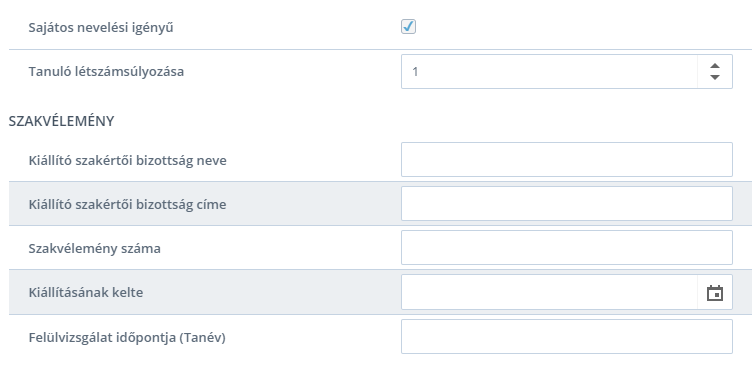Click the Kiállító szakértői bizottság neve label
The width and height of the screenshot is (752, 385).
pos(128,160)
